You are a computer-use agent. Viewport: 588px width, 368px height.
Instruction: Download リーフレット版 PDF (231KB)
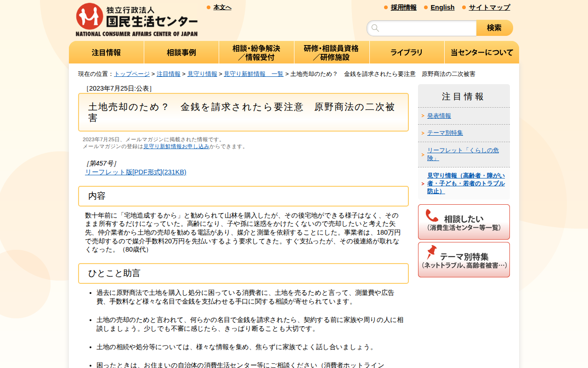click(136, 172)
